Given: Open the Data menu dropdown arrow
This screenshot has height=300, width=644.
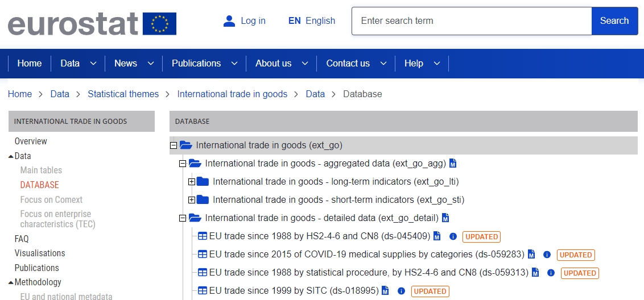Looking at the screenshot, I should tap(93, 64).
